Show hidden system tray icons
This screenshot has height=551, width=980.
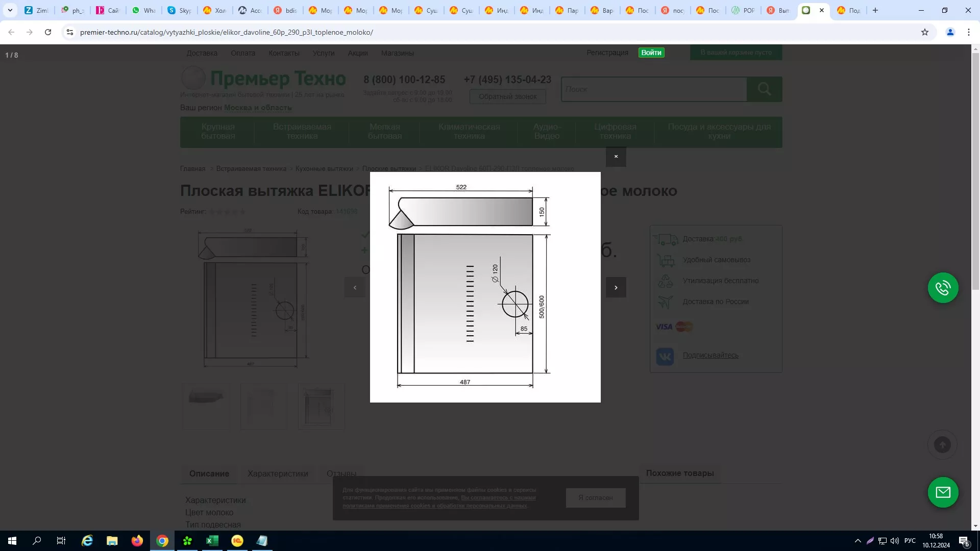tap(858, 541)
